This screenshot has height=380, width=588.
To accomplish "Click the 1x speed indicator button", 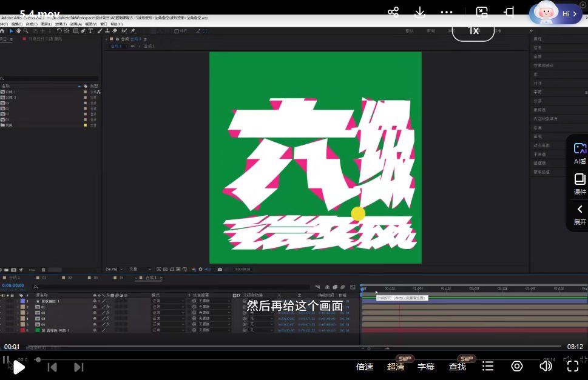I will (x=473, y=30).
